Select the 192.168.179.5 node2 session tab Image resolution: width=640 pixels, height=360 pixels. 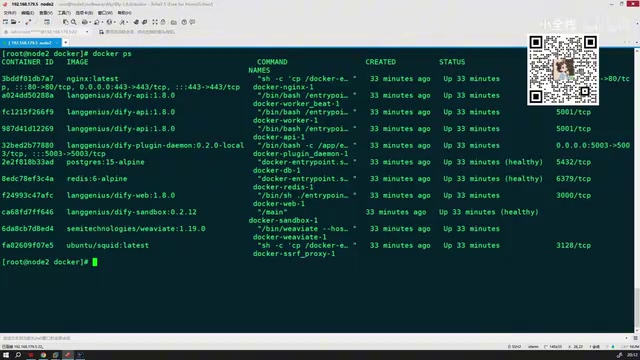coord(30,42)
